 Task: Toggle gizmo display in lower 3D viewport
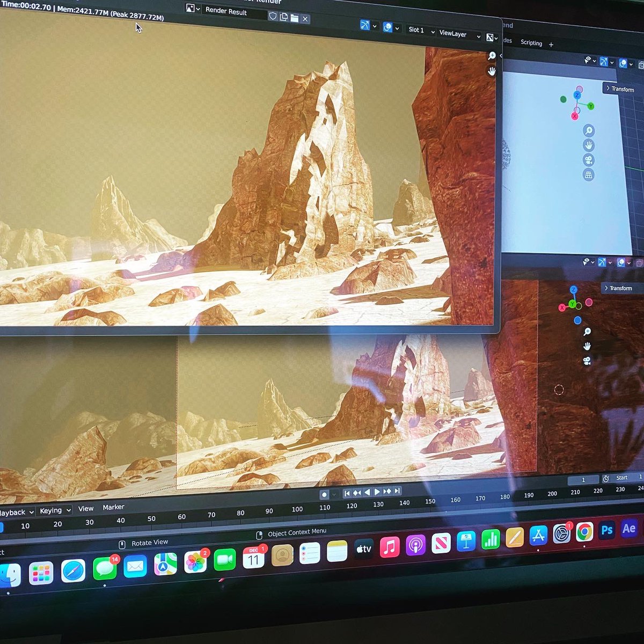602,262
